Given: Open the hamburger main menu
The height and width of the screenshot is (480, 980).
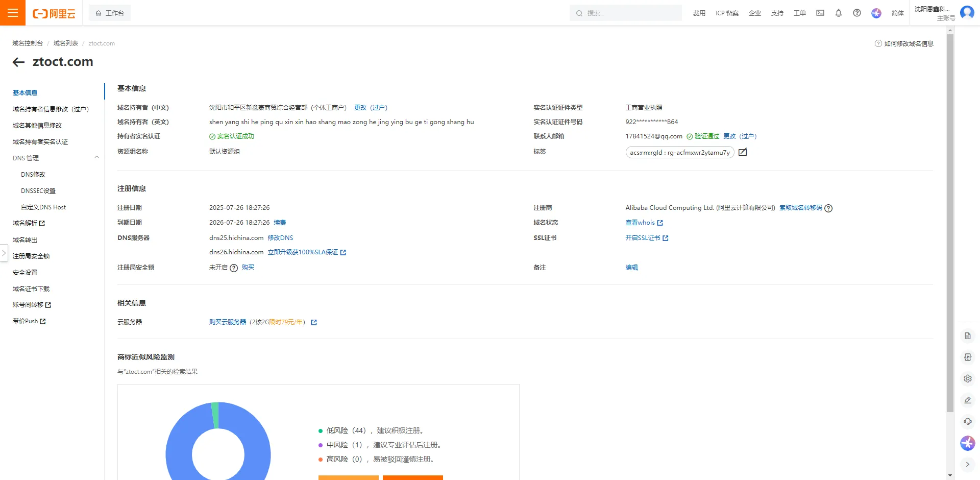Looking at the screenshot, I should (x=13, y=13).
